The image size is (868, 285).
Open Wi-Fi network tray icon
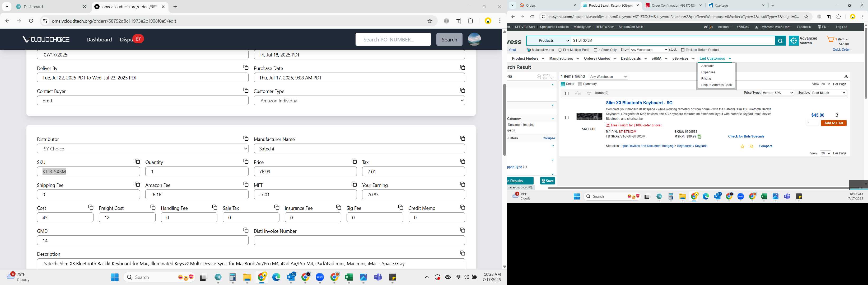click(x=458, y=277)
